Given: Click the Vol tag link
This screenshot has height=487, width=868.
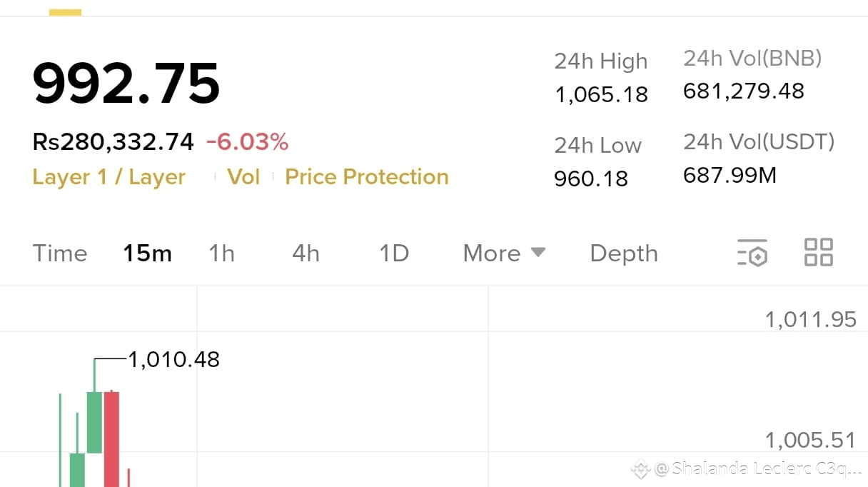Looking at the screenshot, I should tap(243, 177).
